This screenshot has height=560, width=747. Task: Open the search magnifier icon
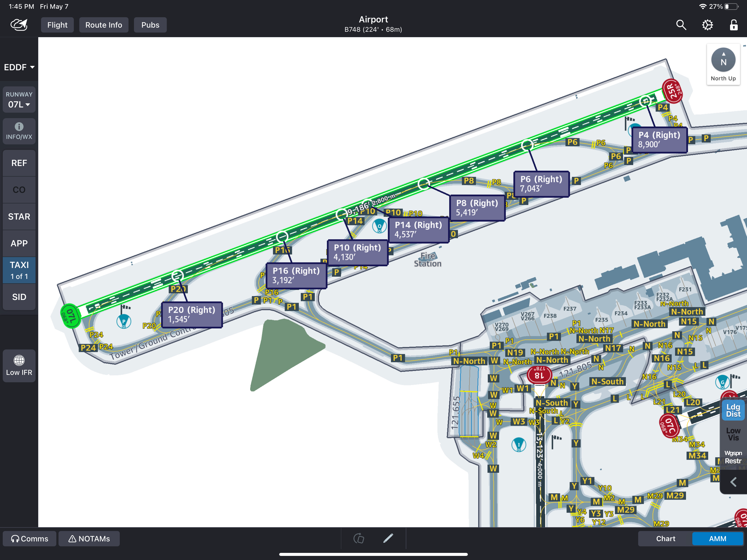click(x=681, y=25)
